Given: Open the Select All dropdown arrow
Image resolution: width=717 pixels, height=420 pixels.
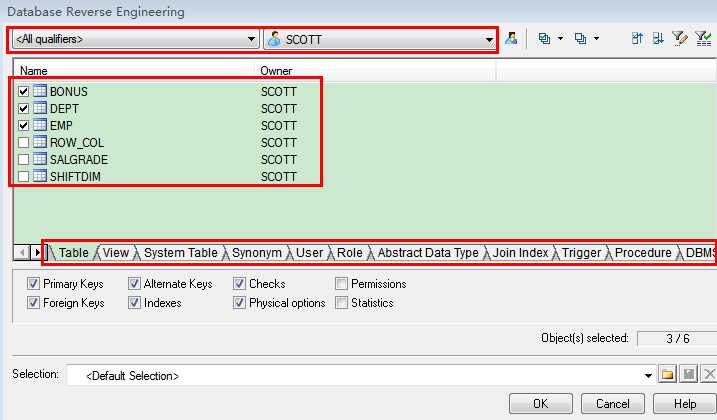Looking at the screenshot, I should [560, 38].
